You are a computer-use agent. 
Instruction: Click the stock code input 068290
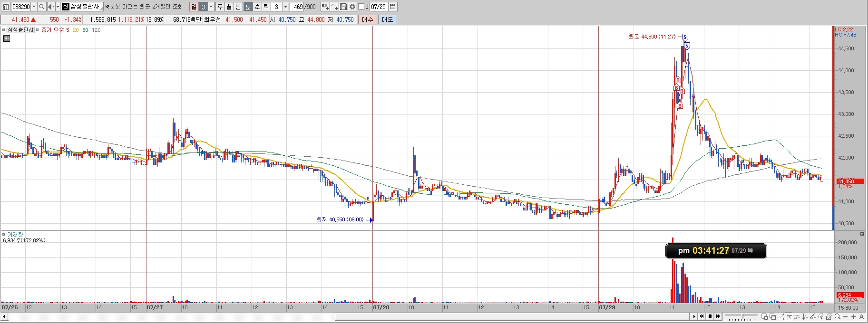click(20, 7)
